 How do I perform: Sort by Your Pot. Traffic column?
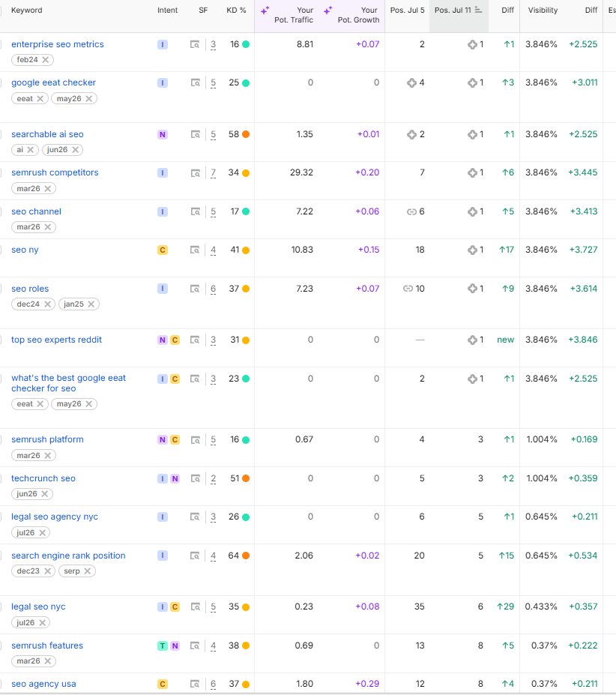tap(293, 15)
